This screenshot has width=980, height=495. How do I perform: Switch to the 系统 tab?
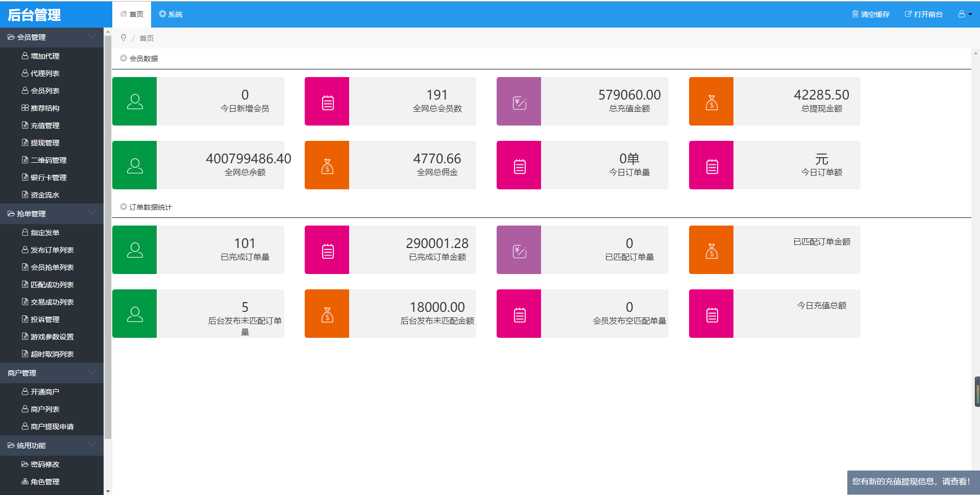click(x=171, y=14)
